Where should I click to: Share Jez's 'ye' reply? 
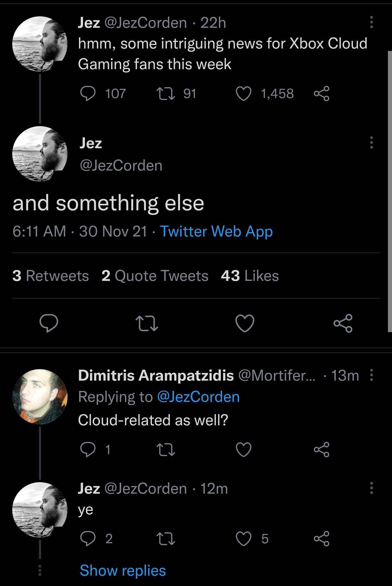click(x=321, y=539)
